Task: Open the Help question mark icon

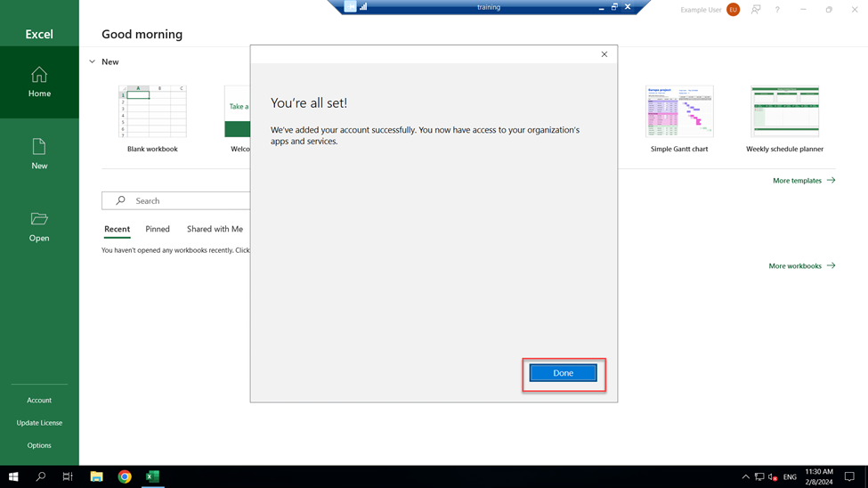Action: point(777,10)
